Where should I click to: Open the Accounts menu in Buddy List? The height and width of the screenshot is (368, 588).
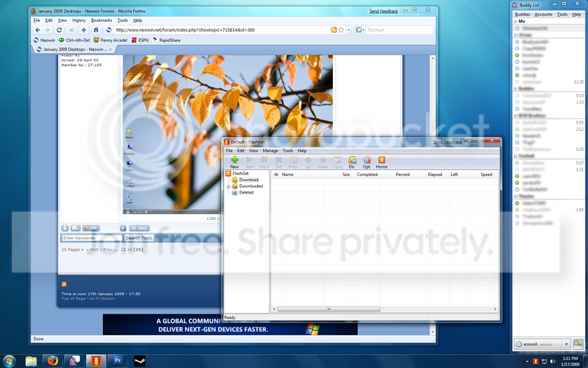coord(543,14)
